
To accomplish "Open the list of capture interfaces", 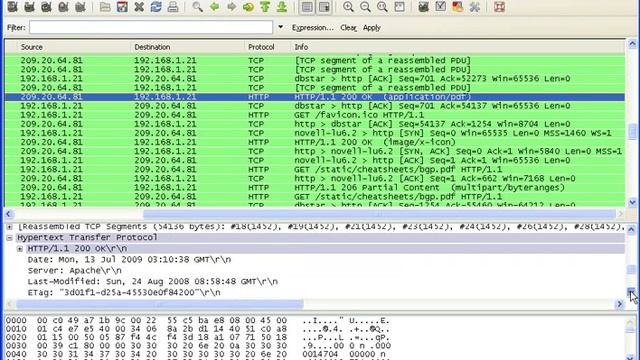I will point(13,7).
